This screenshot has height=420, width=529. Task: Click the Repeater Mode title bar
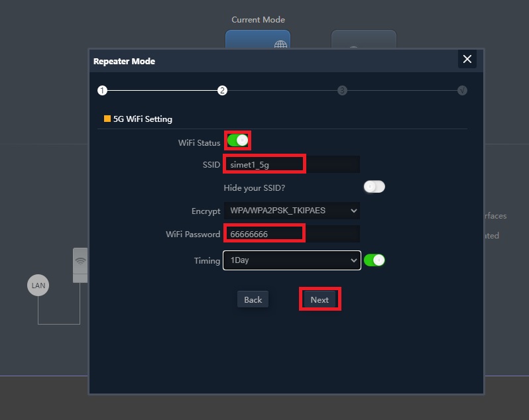(265, 61)
